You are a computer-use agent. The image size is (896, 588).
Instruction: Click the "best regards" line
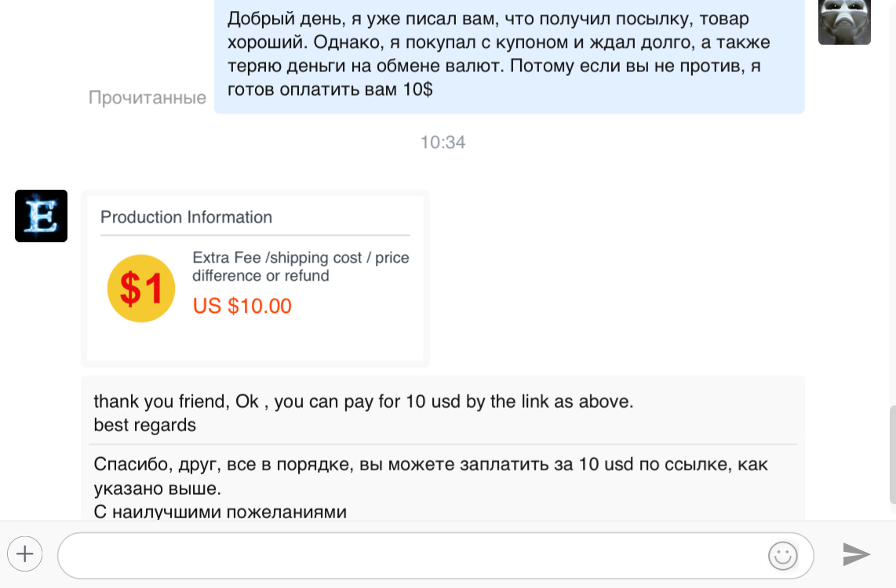144,425
